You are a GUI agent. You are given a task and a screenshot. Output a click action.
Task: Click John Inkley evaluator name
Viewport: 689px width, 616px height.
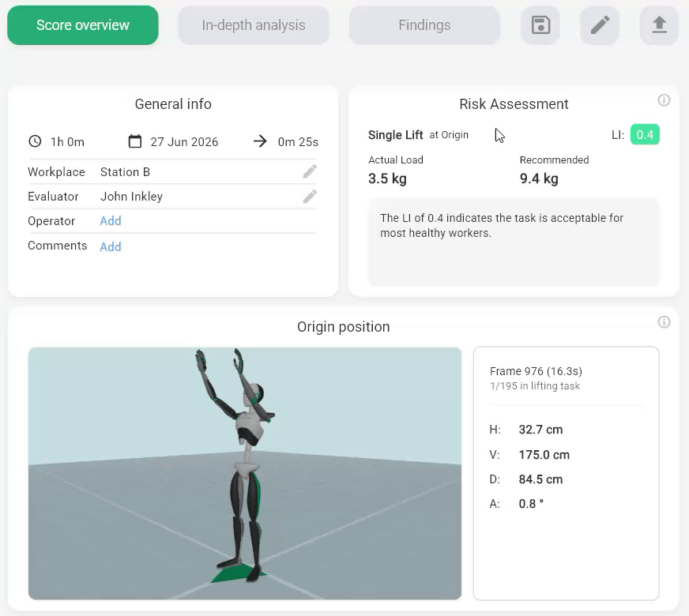131,197
